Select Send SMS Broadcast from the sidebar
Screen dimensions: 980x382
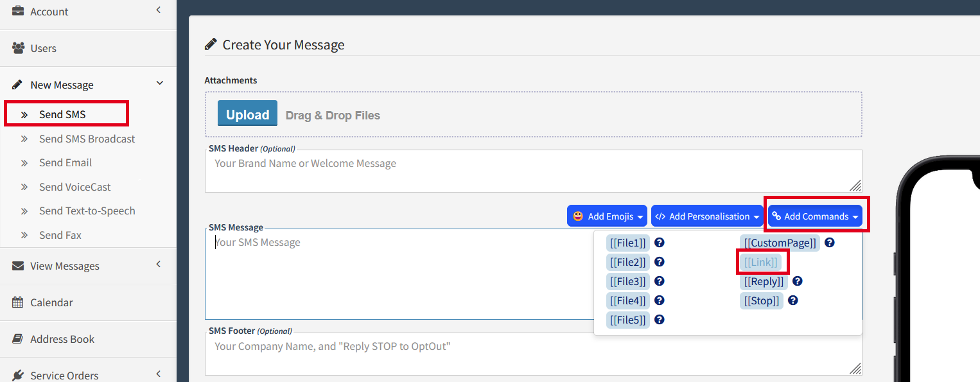click(x=87, y=139)
